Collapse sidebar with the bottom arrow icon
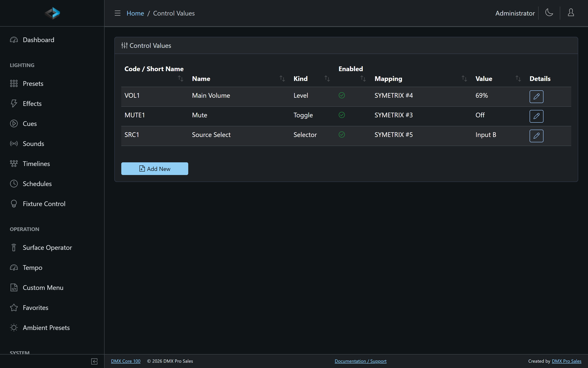Viewport: 588px width, 368px height. [x=95, y=361]
